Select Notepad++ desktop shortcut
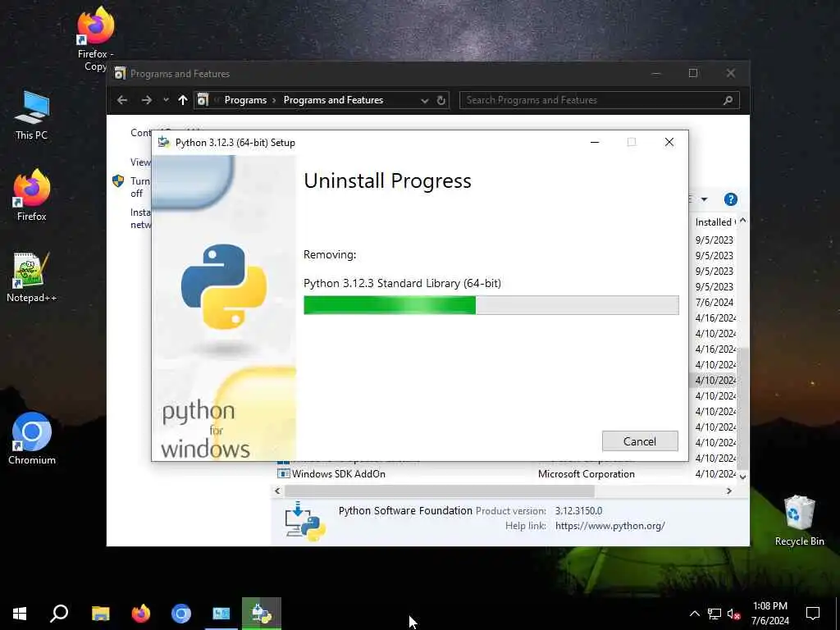 click(x=32, y=277)
